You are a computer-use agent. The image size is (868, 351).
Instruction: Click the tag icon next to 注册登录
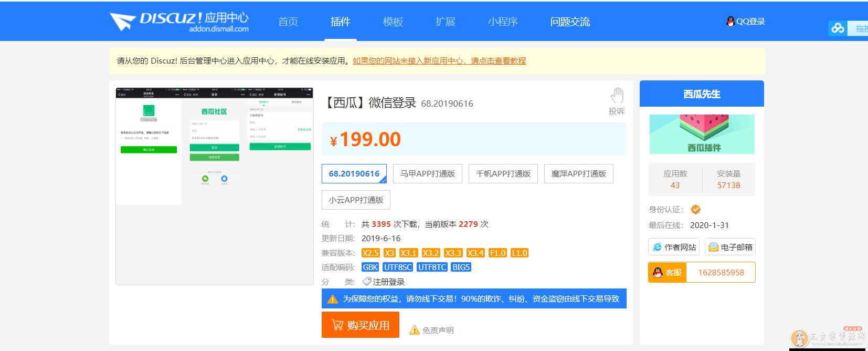point(367,282)
